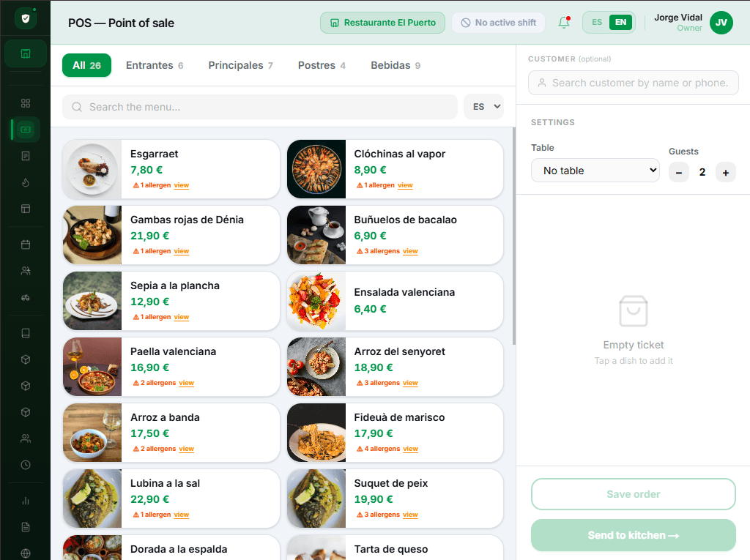
Task: Open the receipt orders icon
Action: click(x=26, y=156)
